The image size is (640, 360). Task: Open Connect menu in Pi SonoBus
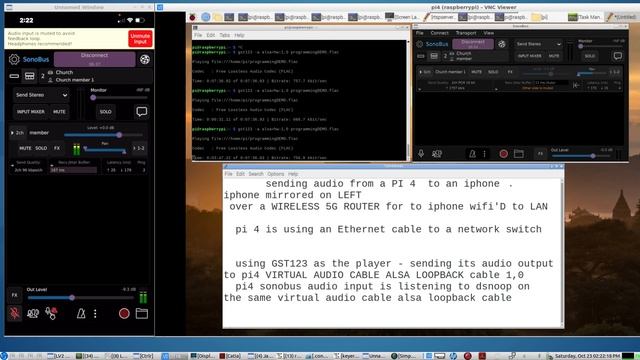click(x=440, y=33)
